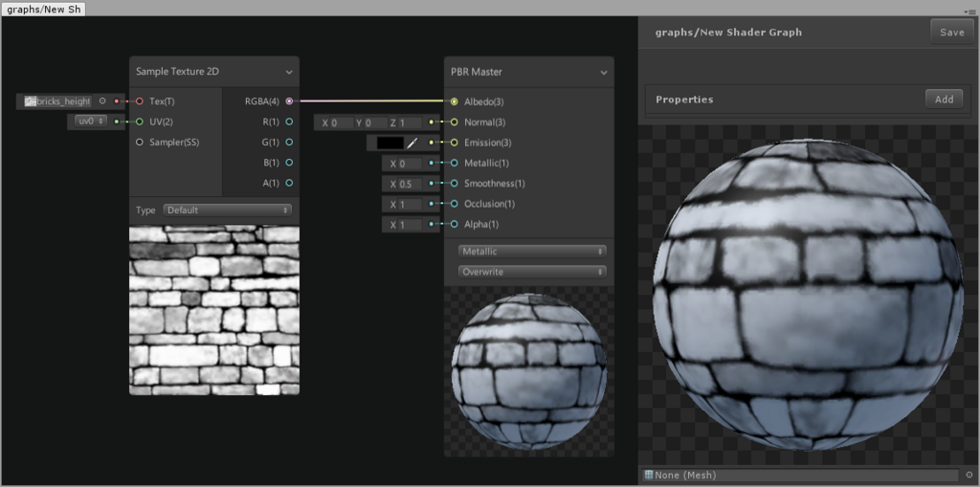Click the graphs/New Shader Graph title

point(728,33)
